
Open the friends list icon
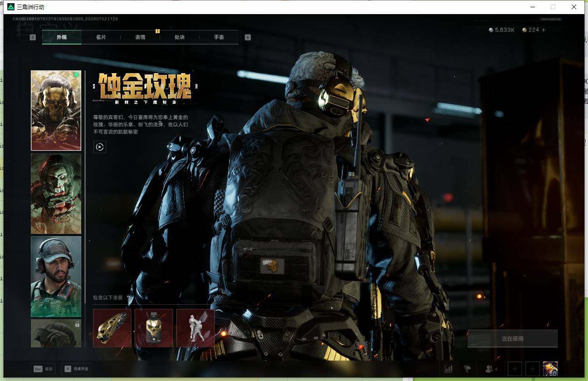491,369
